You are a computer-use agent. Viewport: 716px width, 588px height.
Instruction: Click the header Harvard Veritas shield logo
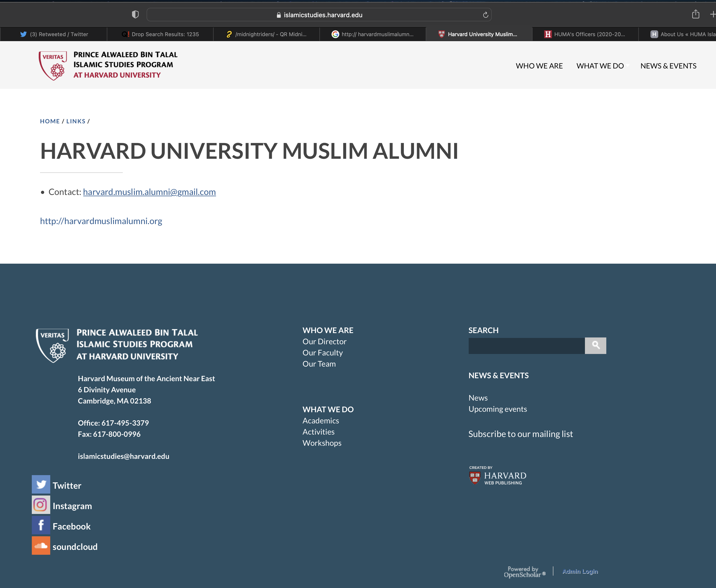coord(53,66)
